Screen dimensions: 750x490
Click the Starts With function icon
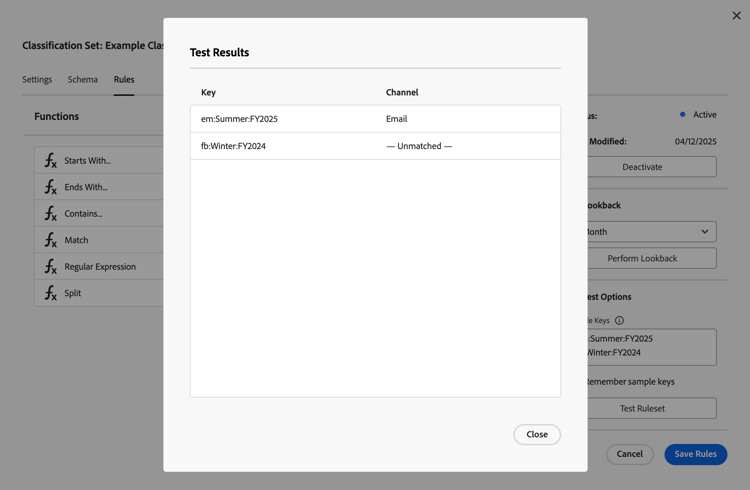50,161
